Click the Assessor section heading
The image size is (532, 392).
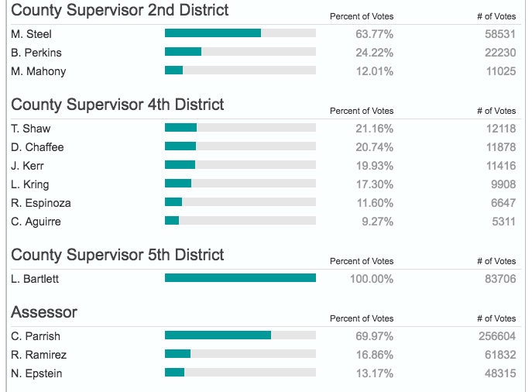pos(44,312)
